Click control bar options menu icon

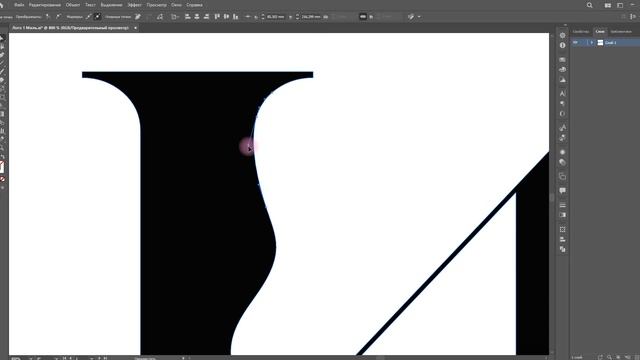633,17
